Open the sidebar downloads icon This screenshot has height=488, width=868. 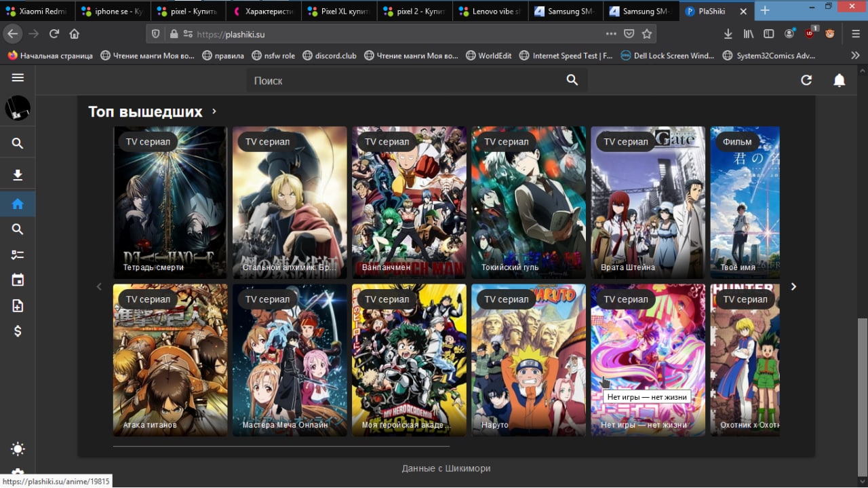pos(18,175)
